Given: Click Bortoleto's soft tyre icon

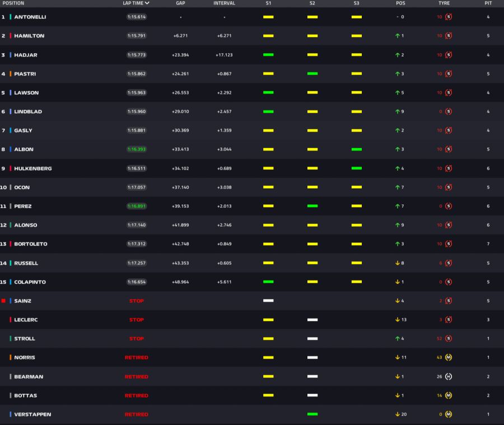Looking at the screenshot, I should (x=449, y=244).
